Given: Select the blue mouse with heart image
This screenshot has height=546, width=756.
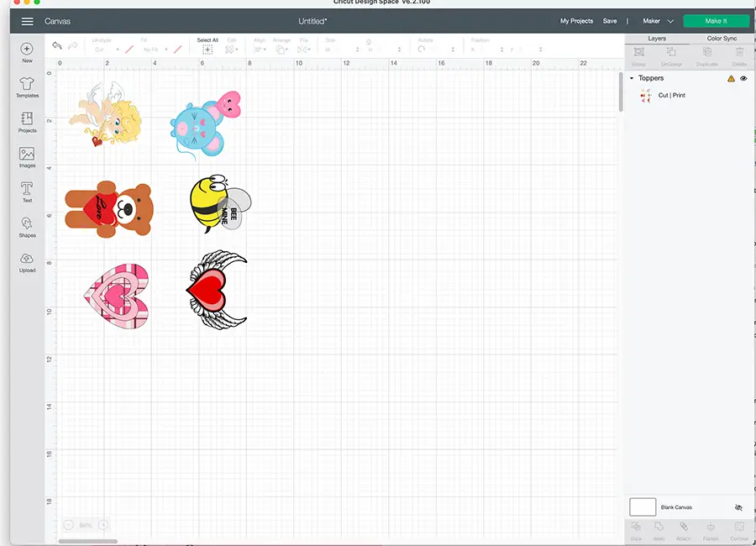Looking at the screenshot, I should tap(205, 125).
